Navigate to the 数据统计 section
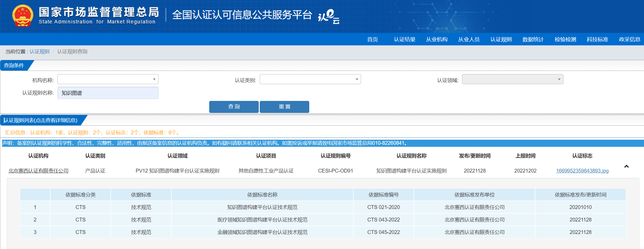The image size is (644, 249). (532, 39)
